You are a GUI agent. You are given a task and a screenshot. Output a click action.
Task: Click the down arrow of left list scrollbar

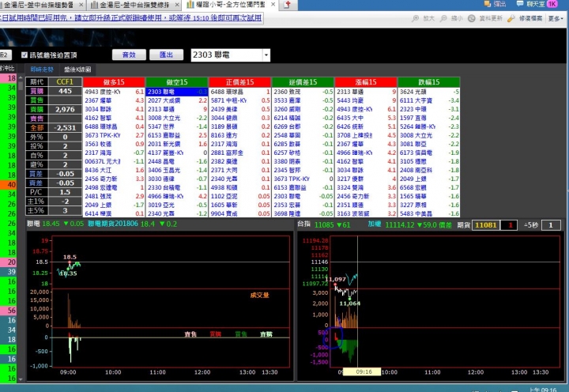pyautogui.click(x=21, y=379)
